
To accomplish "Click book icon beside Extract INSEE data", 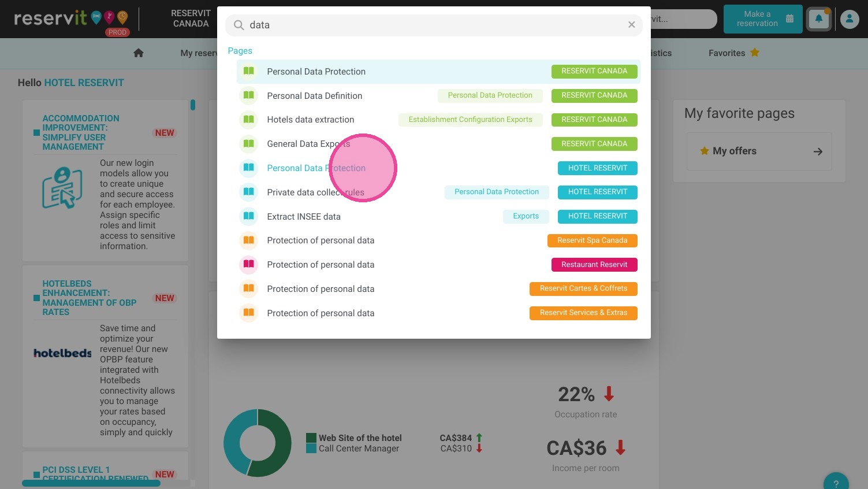I will coord(248,217).
